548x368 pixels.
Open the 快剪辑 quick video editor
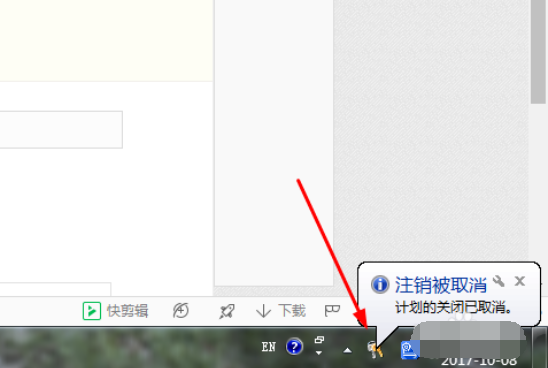[x=116, y=311]
